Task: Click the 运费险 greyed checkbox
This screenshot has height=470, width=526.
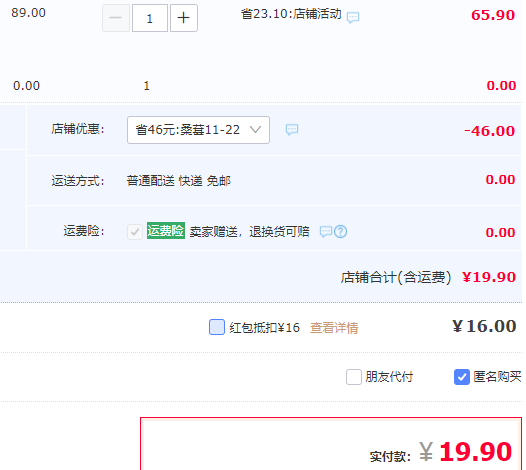Action: click(135, 231)
